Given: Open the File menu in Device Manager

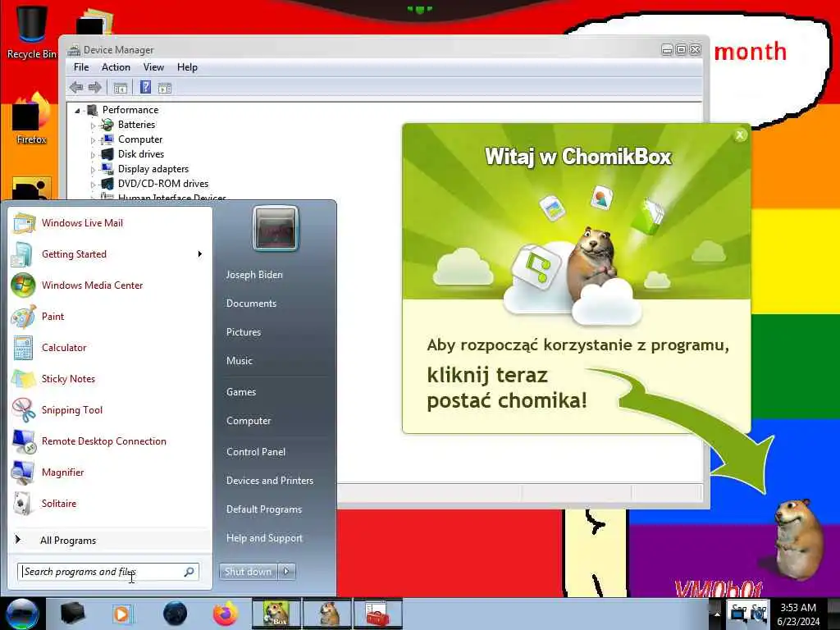Looking at the screenshot, I should [81, 67].
